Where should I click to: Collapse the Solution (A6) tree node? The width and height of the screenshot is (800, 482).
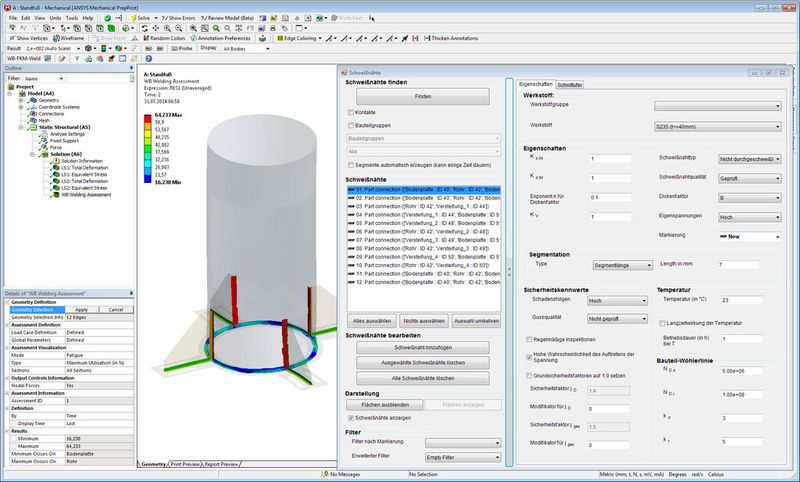click(32, 154)
